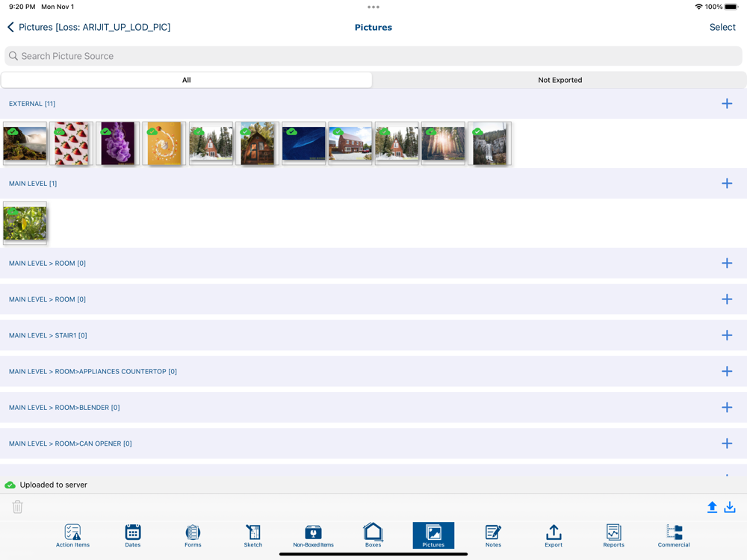Tap the Wi-Fi status icon
Image resolution: width=747 pixels, height=560 pixels.
tap(698, 7)
